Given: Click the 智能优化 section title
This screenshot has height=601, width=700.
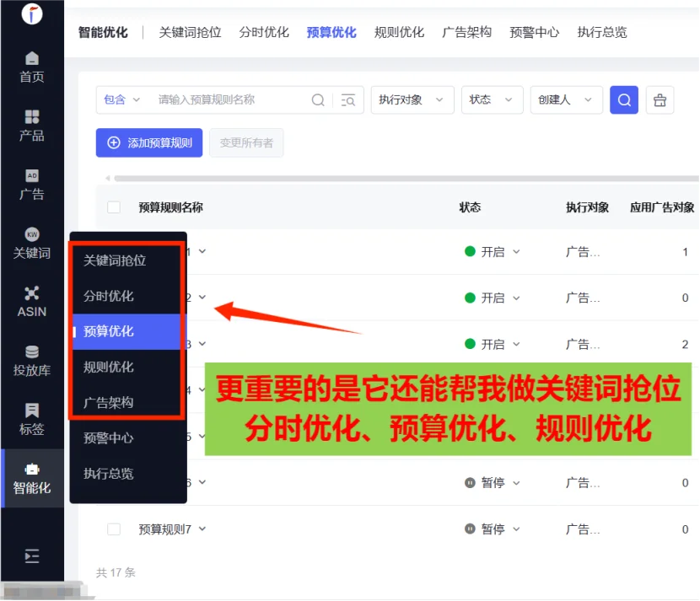Looking at the screenshot, I should tap(103, 32).
